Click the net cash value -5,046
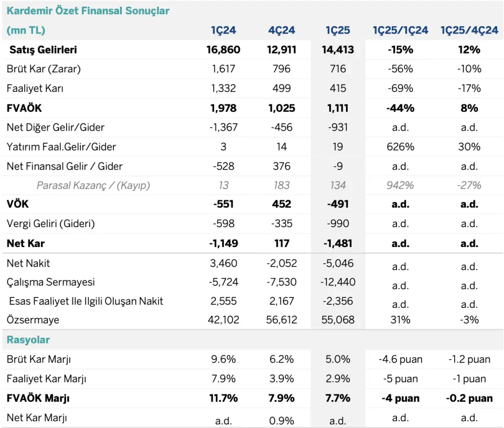 (x=338, y=263)
